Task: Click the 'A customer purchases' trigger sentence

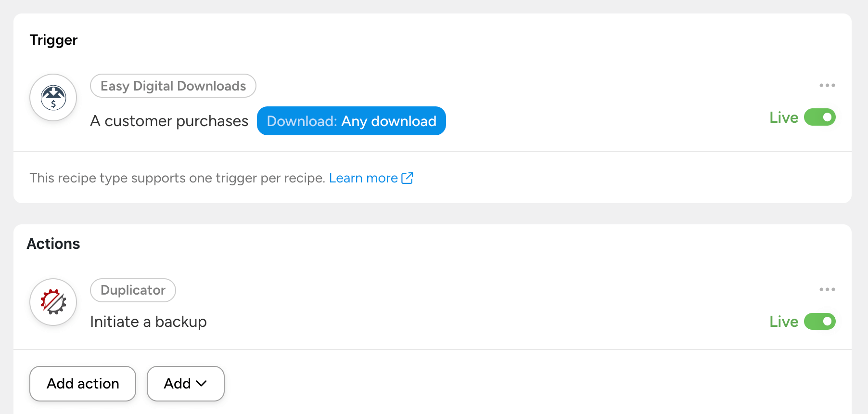Action: pyautogui.click(x=169, y=121)
